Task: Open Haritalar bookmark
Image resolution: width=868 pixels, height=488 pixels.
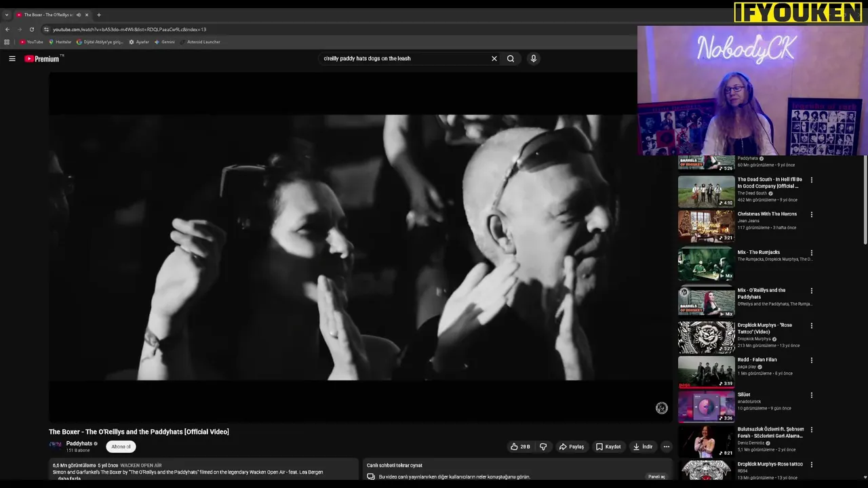Action: tap(60, 42)
